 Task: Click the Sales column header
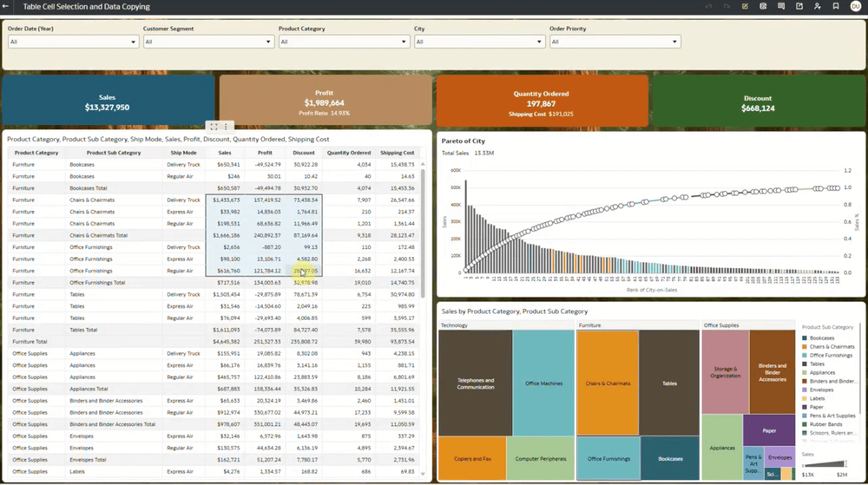pyautogui.click(x=225, y=153)
